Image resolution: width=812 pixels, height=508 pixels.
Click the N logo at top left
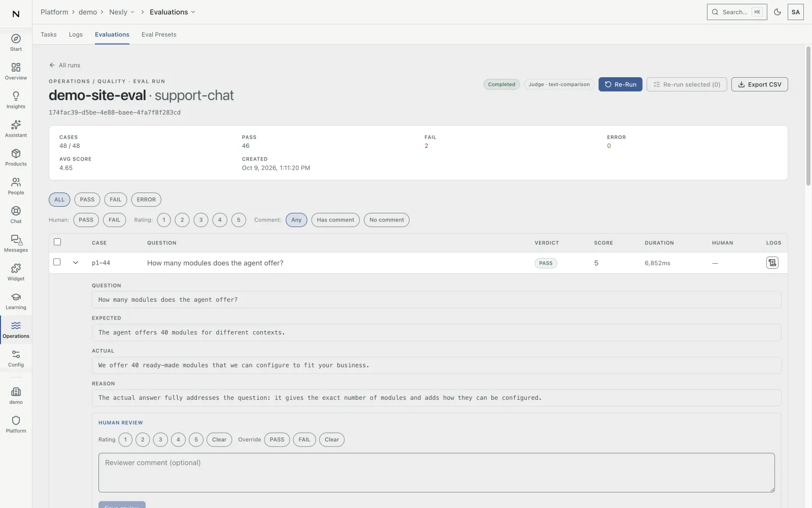[16, 14]
